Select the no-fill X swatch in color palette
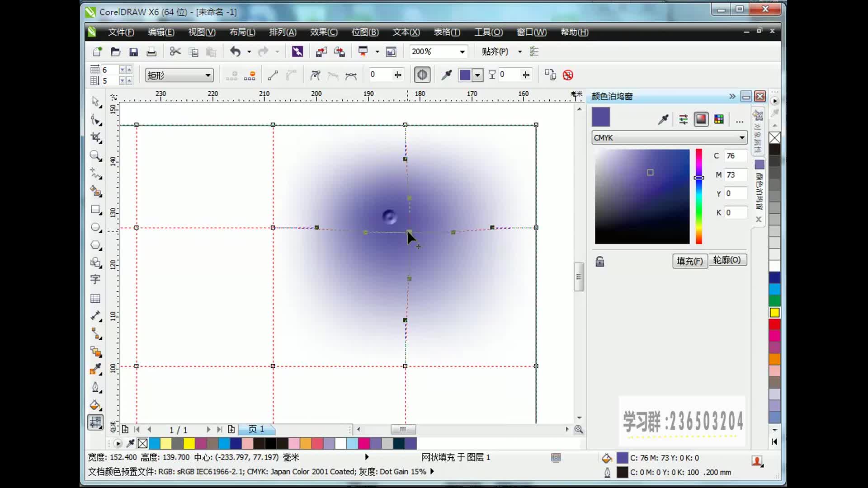Image resolution: width=868 pixels, height=488 pixels. (142, 444)
